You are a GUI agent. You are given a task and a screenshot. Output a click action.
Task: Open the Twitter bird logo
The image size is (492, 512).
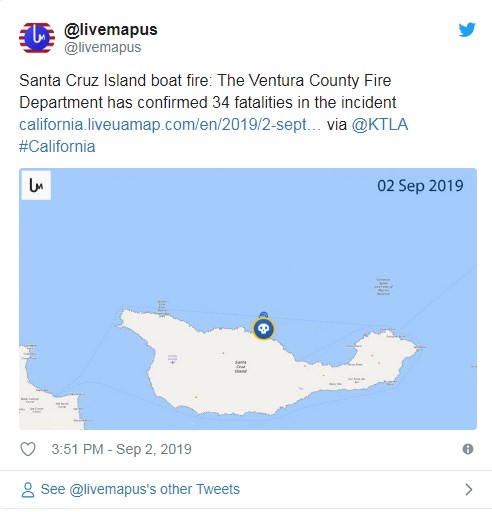click(467, 30)
